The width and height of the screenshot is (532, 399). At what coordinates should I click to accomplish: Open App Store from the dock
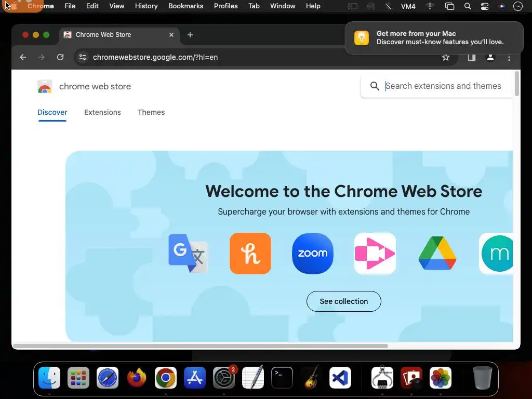coord(195,378)
